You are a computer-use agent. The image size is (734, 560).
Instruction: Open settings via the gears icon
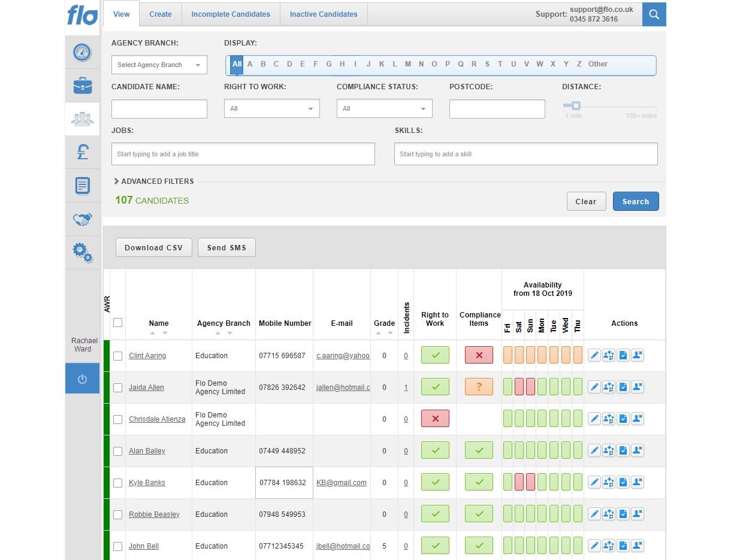pyautogui.click(x=82, y=252)
